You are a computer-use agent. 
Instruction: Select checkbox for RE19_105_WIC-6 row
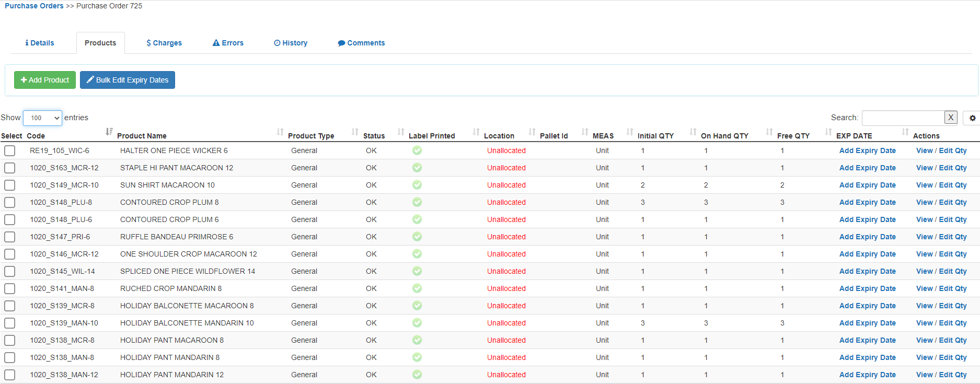tap(10, 151)
